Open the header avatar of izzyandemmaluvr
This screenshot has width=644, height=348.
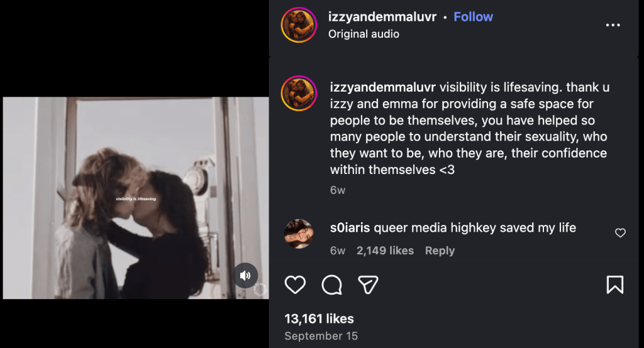(x=299, y=25)
